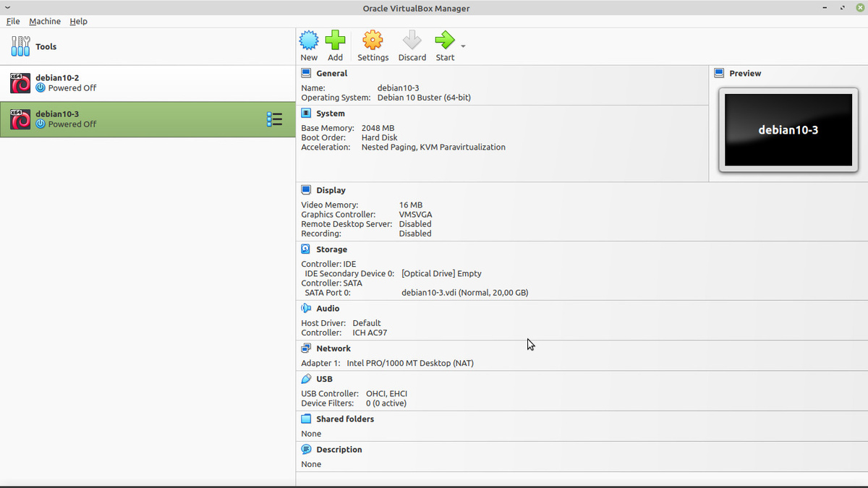Click the 'VMSVGA' graphics controller value

point(415,215)
